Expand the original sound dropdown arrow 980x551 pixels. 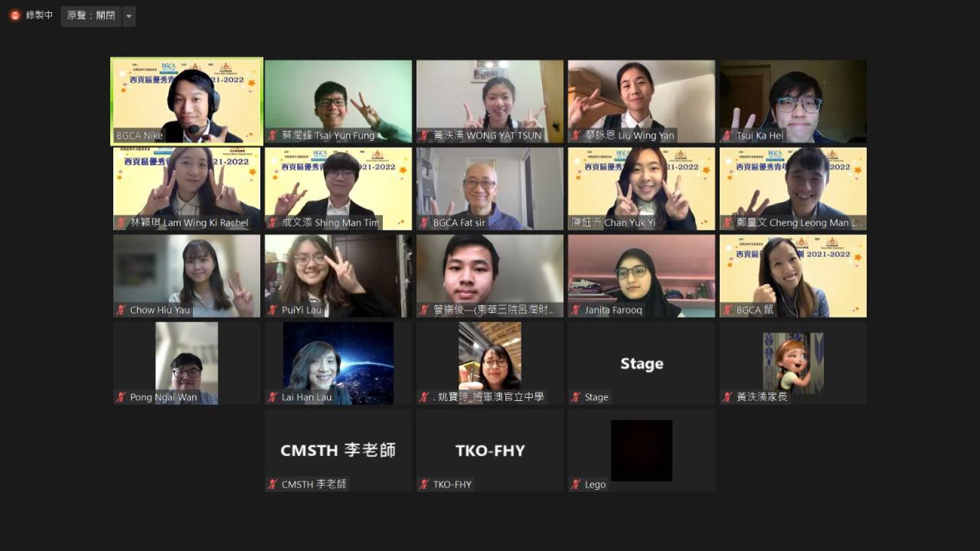coord(129,16)
